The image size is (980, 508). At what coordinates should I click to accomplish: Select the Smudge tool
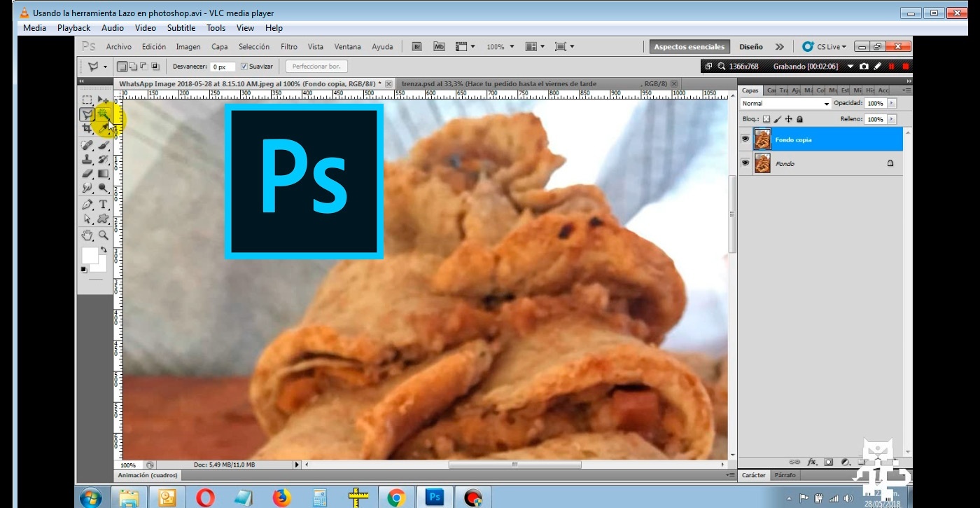pos(87,188)
